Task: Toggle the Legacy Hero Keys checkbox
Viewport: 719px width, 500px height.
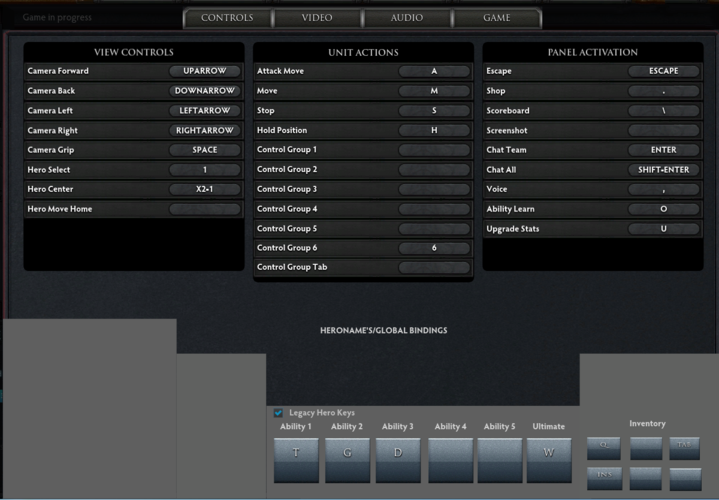Action: coord(278,413)
